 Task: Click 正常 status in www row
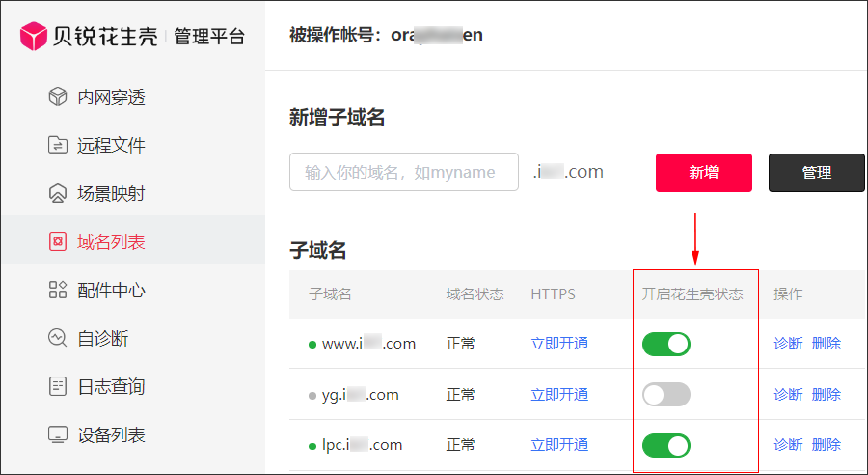click(461, 344)
